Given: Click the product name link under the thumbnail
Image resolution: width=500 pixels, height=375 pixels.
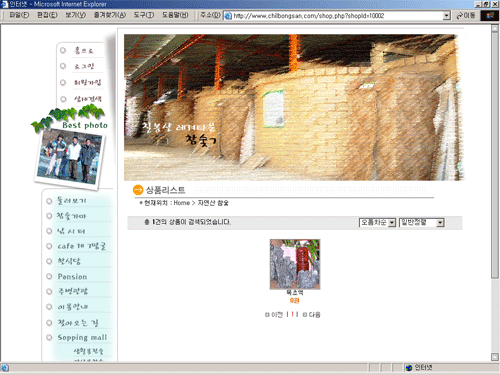Looking at the screenshot, I should pos(295,293).
